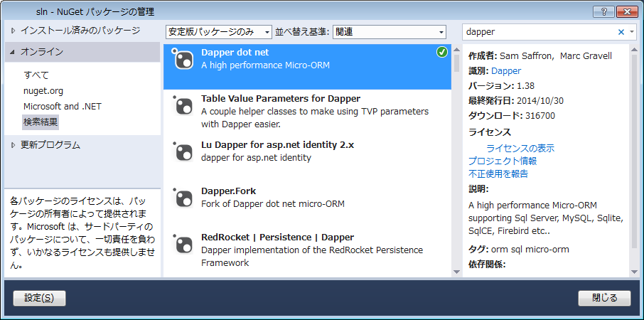
Task: Open the 並べ替え基準 sort dropdown
Action: pyautogui.click(x=389, y=32)
